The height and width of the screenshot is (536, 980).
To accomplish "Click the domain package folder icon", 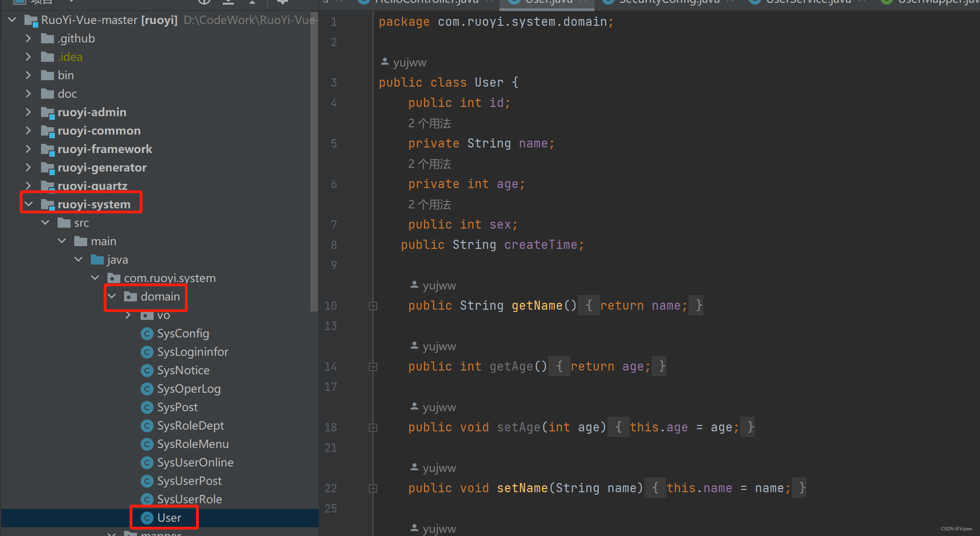I will pos(131,297).
